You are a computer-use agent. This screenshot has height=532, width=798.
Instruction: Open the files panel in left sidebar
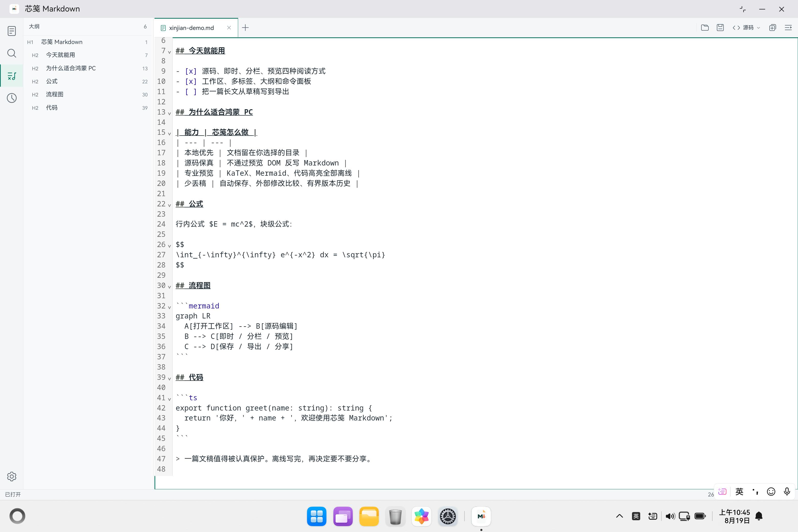click(x=12, y=31)
